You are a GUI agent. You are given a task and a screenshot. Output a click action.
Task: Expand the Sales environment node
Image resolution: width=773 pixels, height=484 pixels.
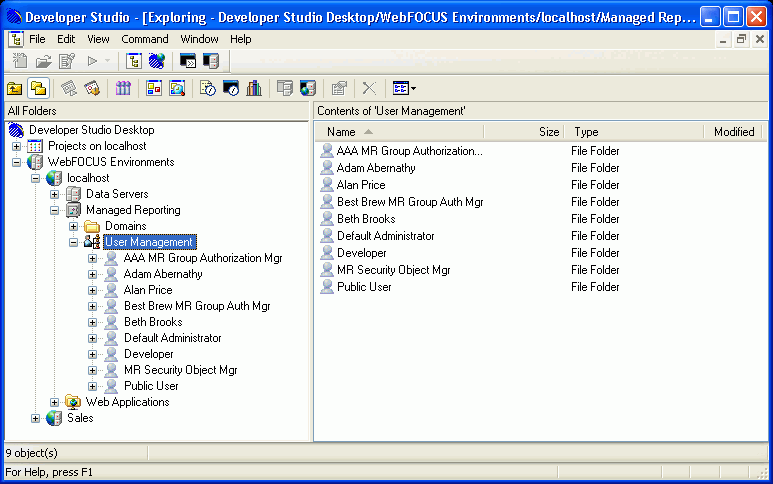coord(35,418)
